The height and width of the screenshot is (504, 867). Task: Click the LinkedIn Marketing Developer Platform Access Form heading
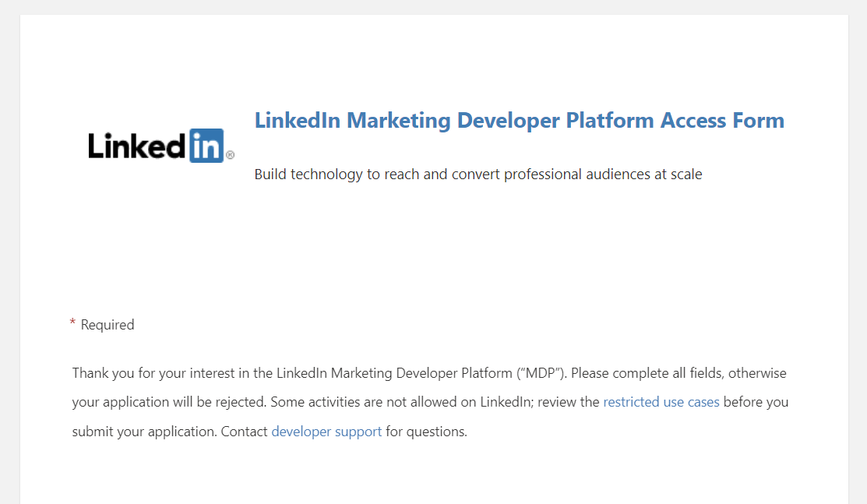coord(519,121)
